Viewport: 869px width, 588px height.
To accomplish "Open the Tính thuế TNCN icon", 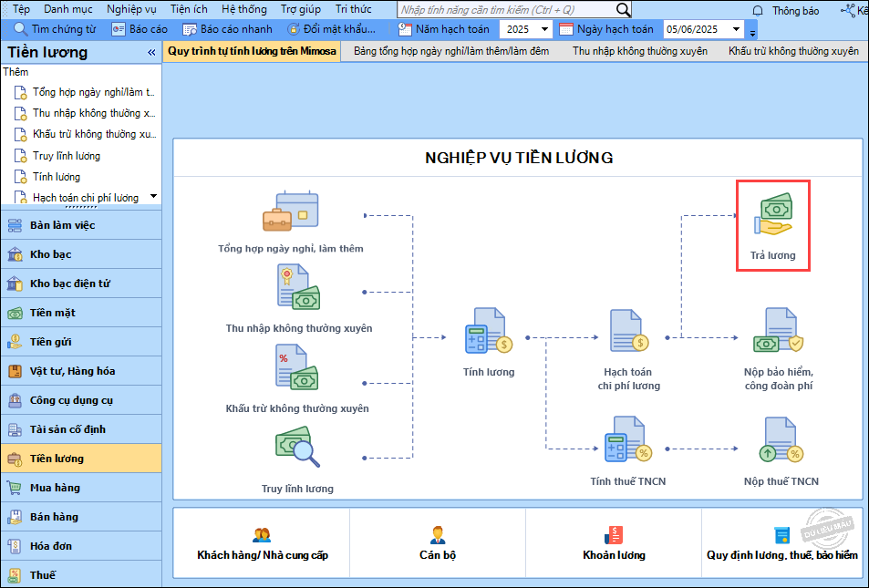I will pyautogui.click(x=628, y=440).
